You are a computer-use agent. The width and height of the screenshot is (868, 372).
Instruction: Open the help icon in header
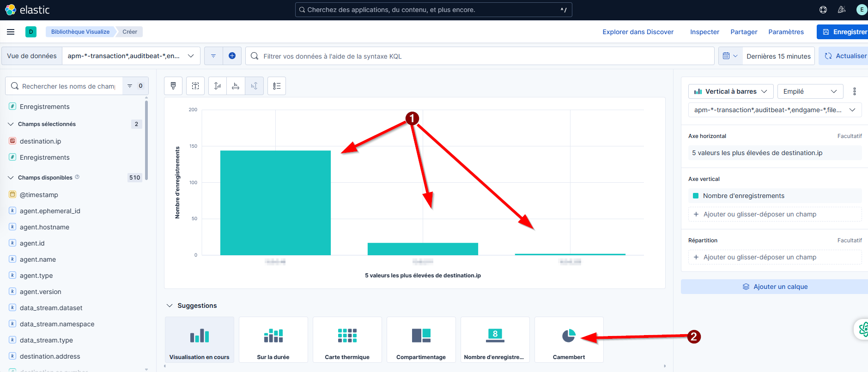(x=823, y=10)
